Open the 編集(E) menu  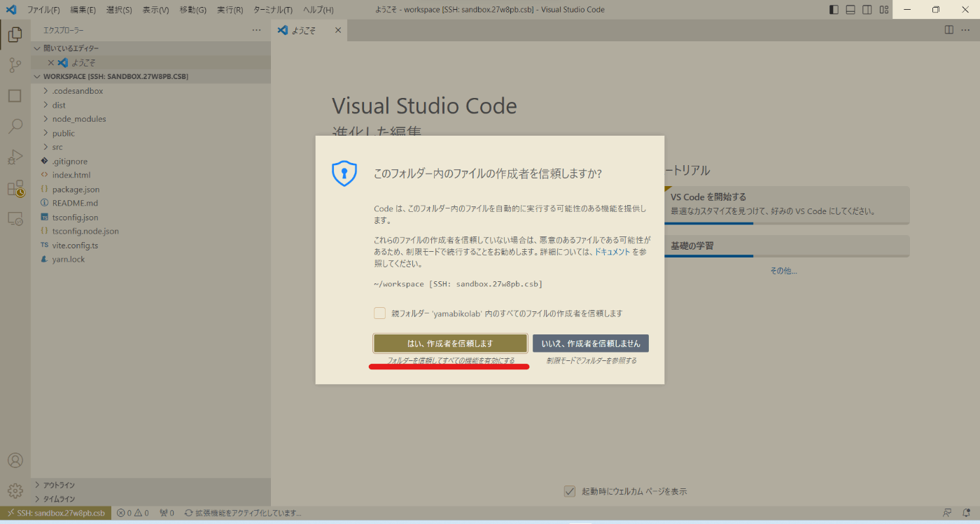coord(83,10)
